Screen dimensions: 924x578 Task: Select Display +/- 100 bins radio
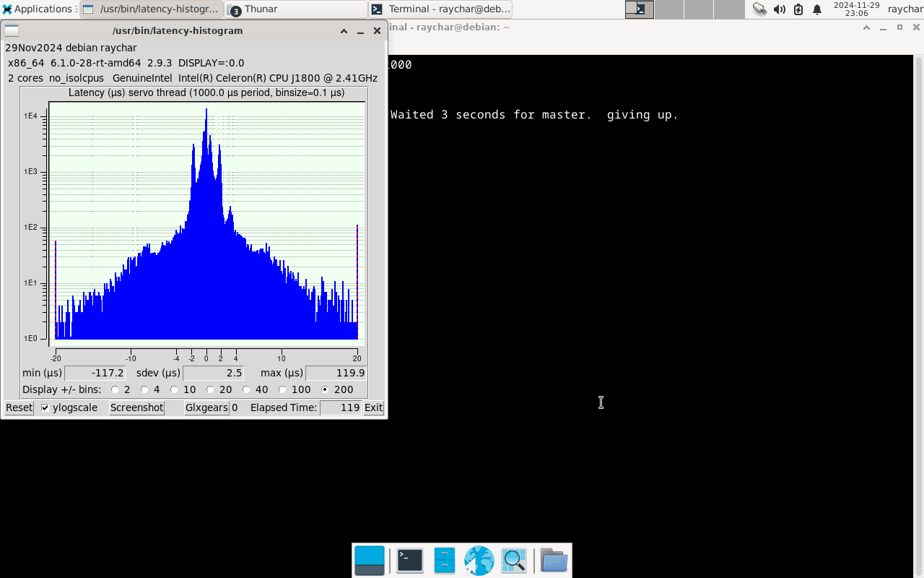pyautogui.click(x=282, y=390)
